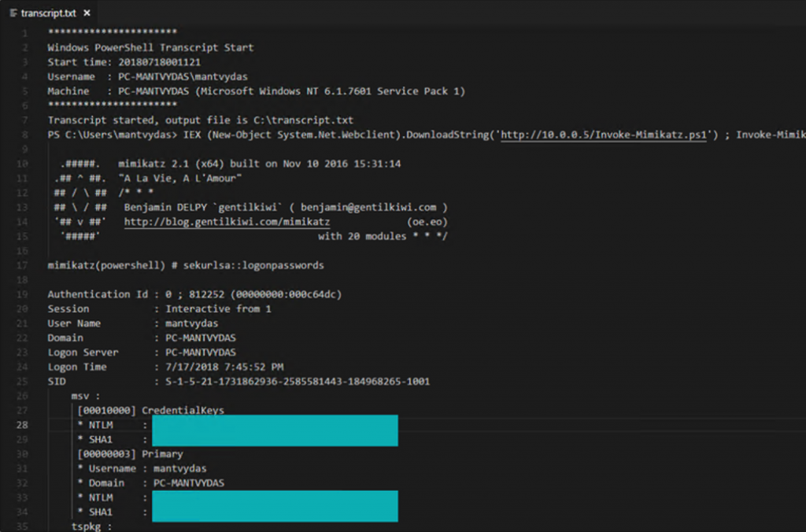
Task: Click 'mimikatz 2.1 (x64) built on' line
Action: (x=259, y=164)
